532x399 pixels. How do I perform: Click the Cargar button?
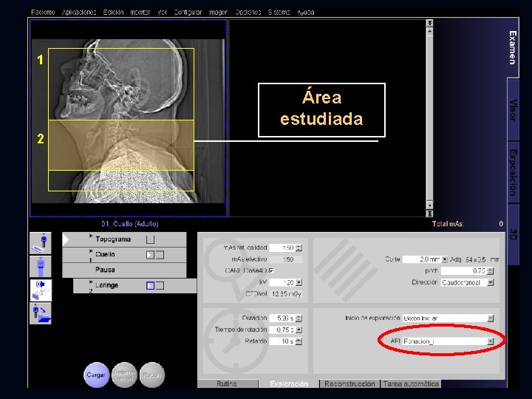point(96,375)
